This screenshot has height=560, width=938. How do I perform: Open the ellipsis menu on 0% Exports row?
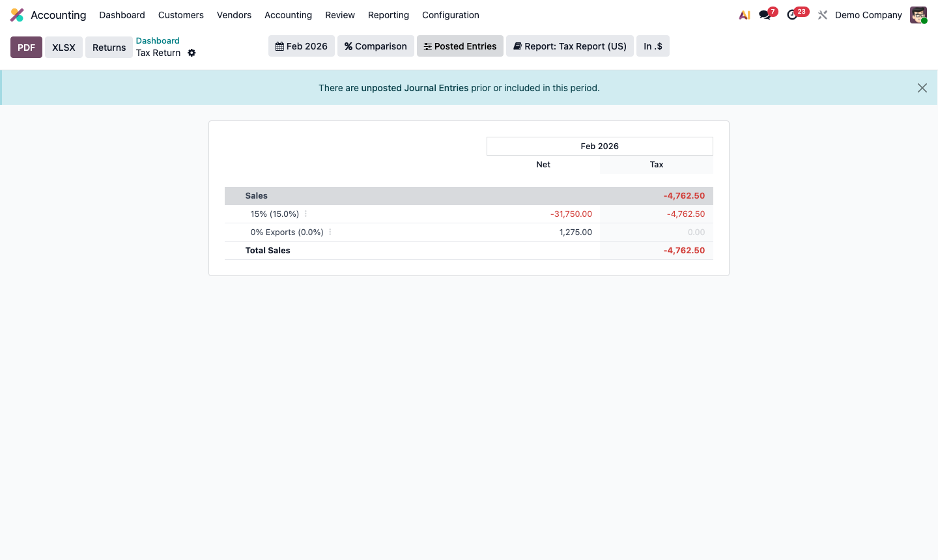point(330,232)
